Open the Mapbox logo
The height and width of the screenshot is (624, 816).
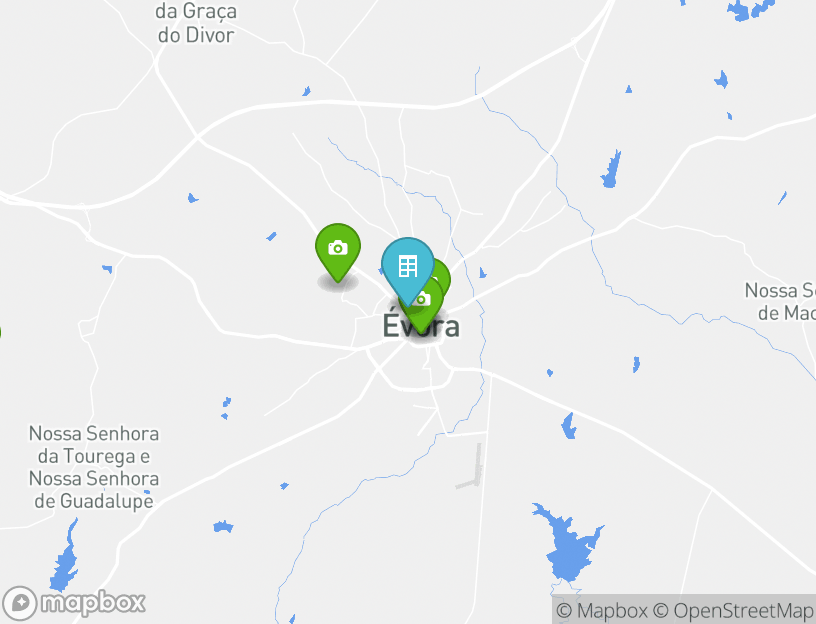pos(74,603)
